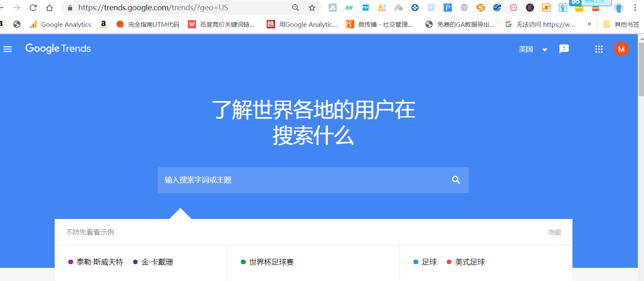Open the 其他书签 folder
644x281 pixels.
(621, 25)
